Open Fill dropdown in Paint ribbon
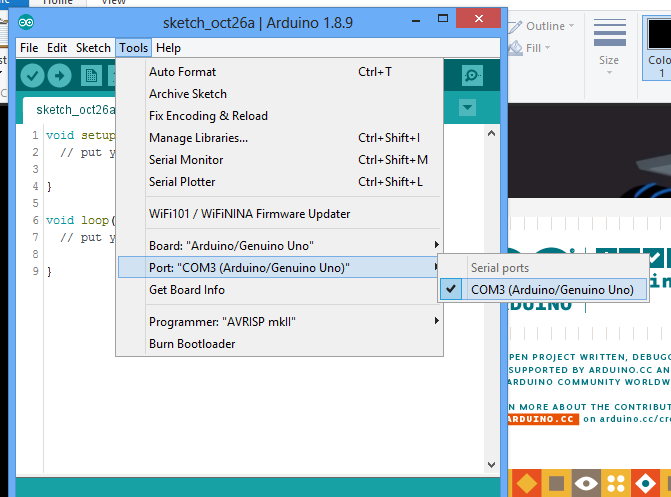 529,48
